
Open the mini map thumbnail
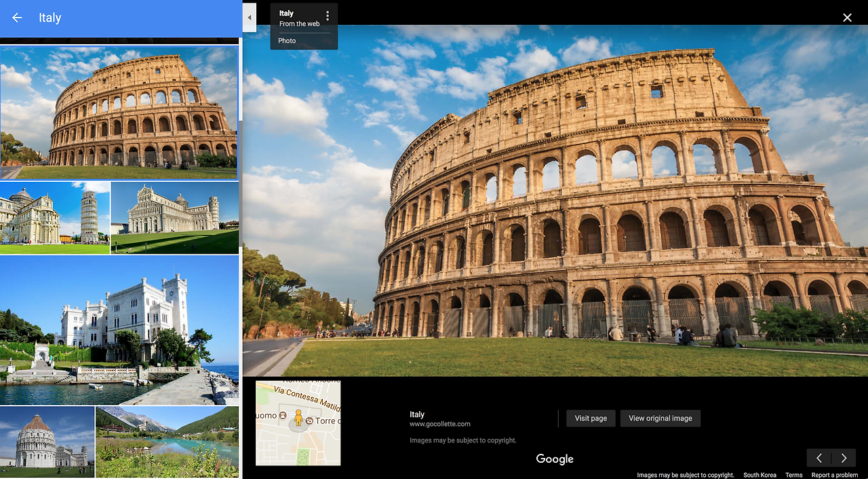(x=298, y=423)
